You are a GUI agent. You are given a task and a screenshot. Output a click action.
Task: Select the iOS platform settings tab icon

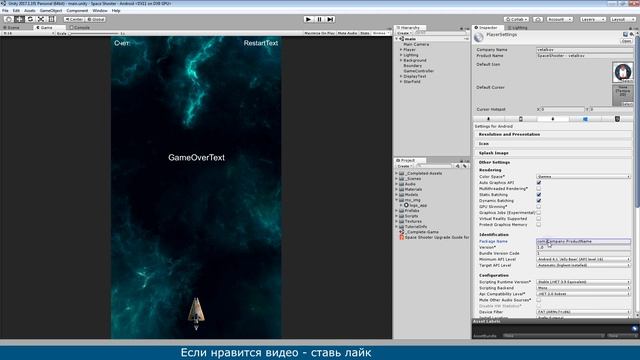[x=520, y=119]
